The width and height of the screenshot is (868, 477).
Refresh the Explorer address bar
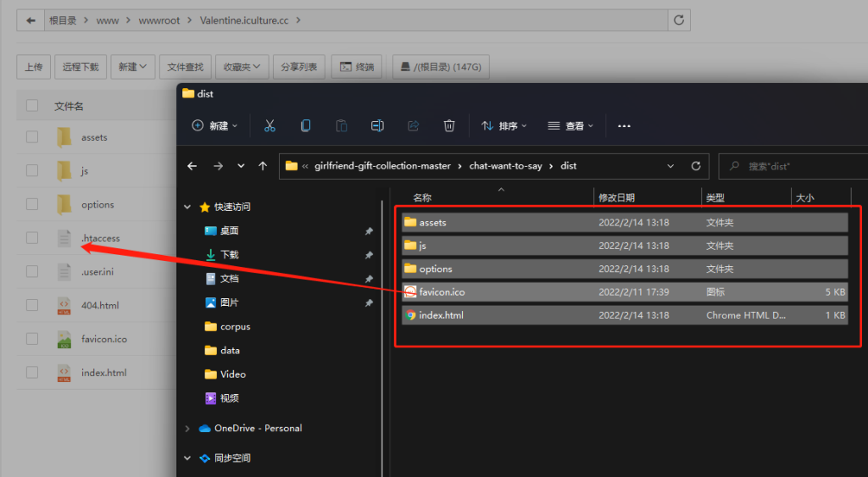point(696,166)
